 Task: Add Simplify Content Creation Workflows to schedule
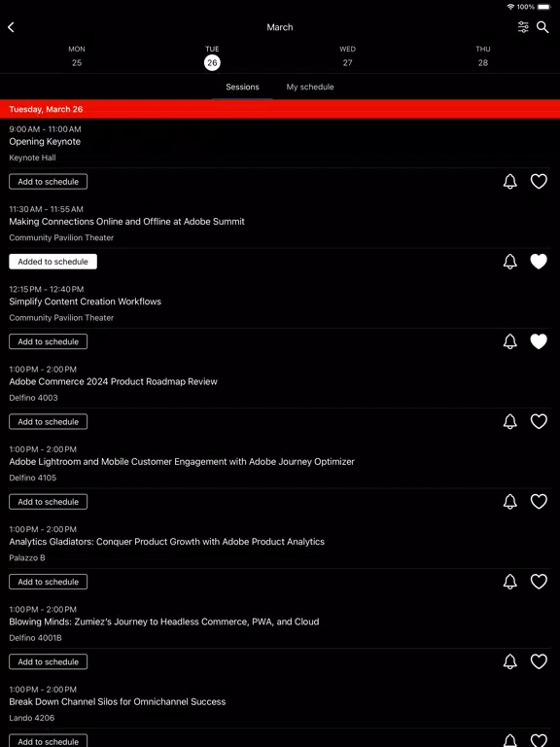click(x=48, y=341)
